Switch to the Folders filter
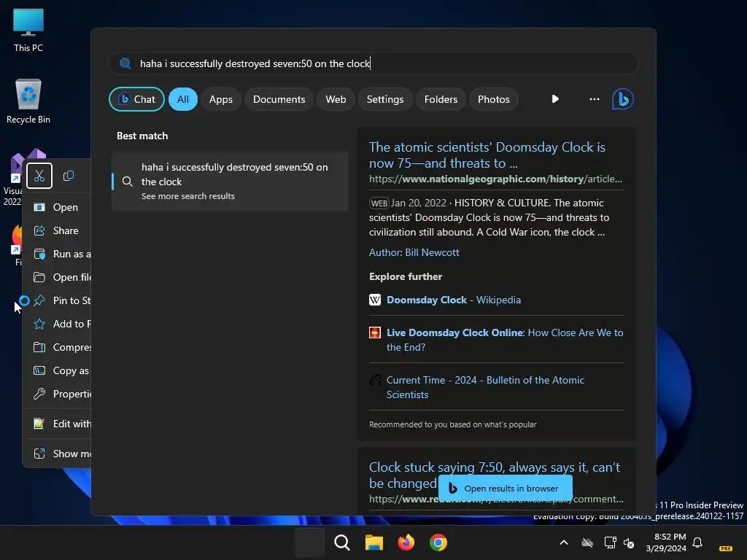The height and width of the screenshot is (560, 747). tap(441, 99)
